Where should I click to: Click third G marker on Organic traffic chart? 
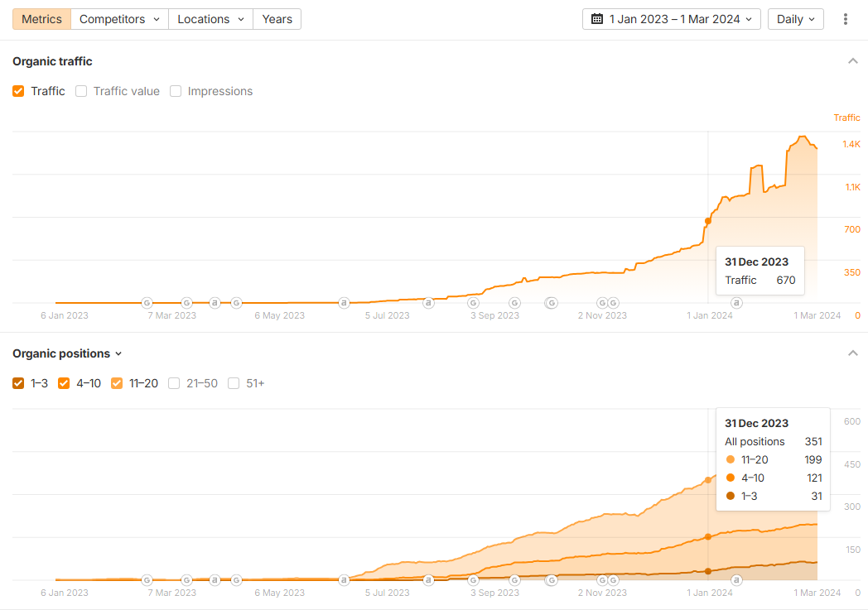point(236,302)
